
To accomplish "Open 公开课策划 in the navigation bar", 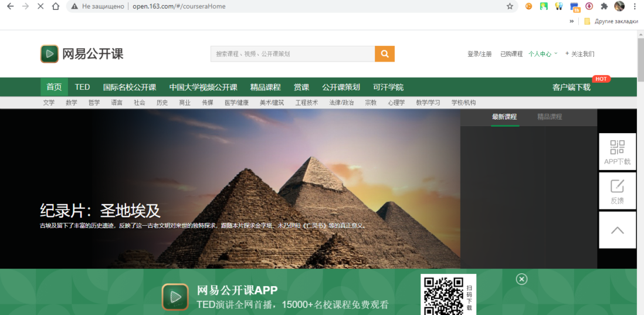I will [x=341, y=87].
